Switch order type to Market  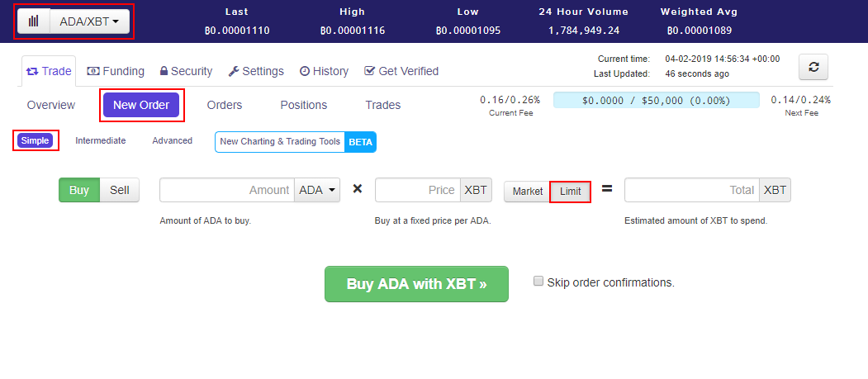click(x=527, y=191)
